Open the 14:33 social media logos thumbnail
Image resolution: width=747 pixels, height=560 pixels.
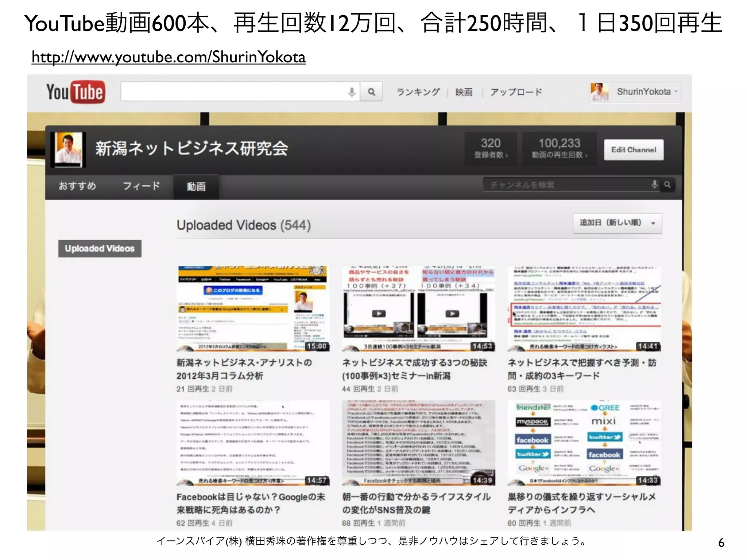584,443
